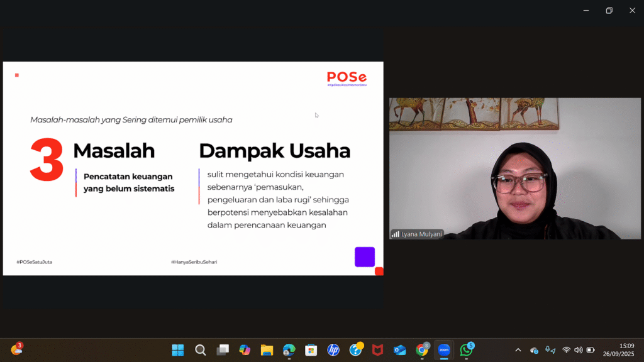Screen dimensions: 644x362
Task: Open WhatsApp from the taskbar
Action: tap(466, 350)
